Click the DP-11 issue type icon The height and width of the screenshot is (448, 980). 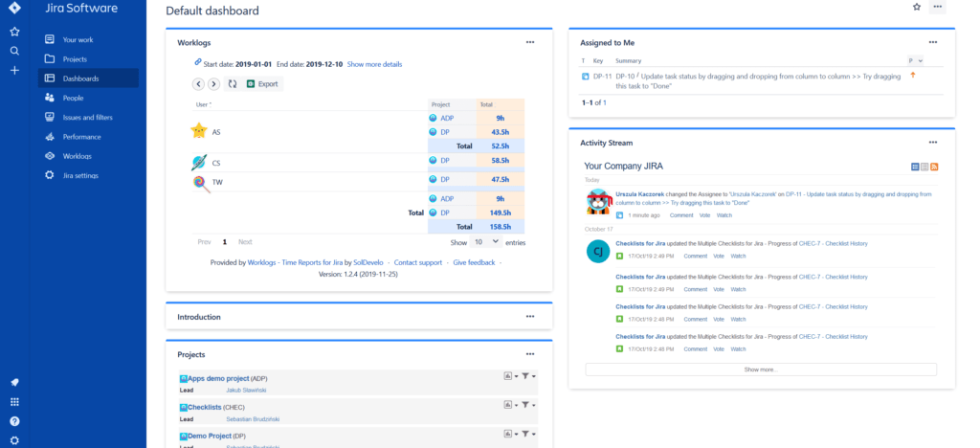click(x=586, y=77)
